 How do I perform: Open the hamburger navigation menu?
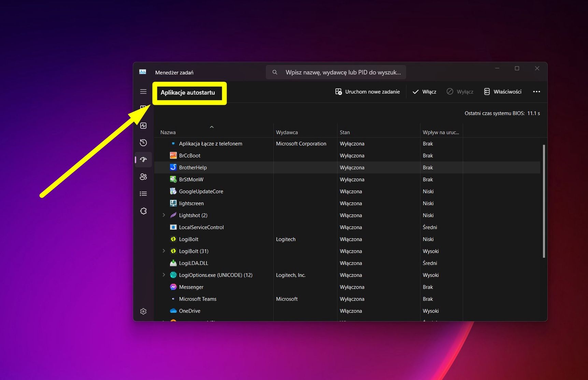click(143, 92)
